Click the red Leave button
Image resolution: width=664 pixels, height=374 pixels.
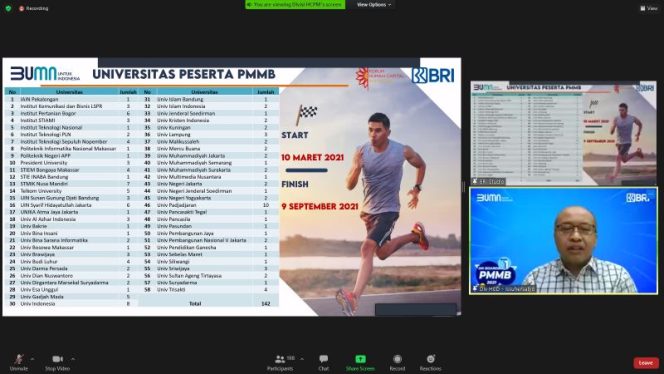646,363
